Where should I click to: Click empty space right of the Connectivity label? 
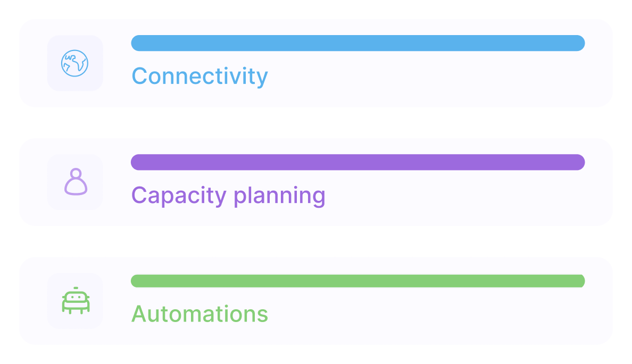point(426,77)
